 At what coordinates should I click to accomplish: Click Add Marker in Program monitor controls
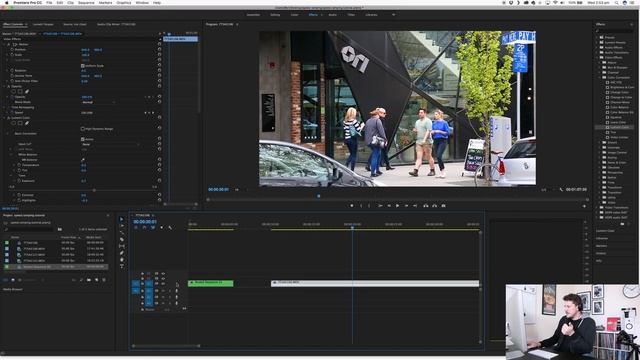pos(351,206)
